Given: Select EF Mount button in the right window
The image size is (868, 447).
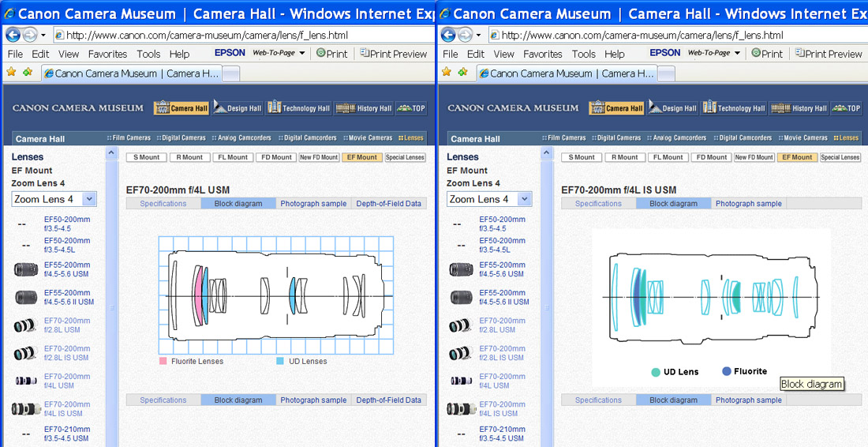Looking at the screenshot, I should (797, 157).
